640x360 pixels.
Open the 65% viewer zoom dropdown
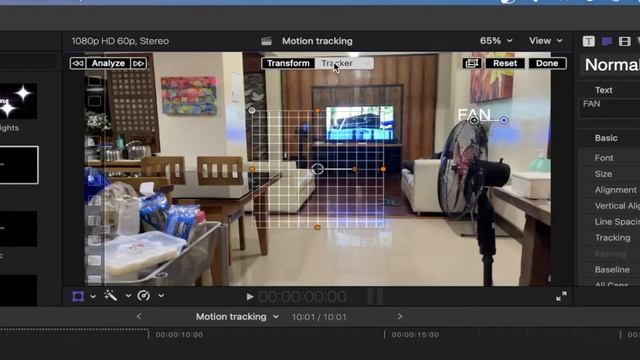click(496, 41)
